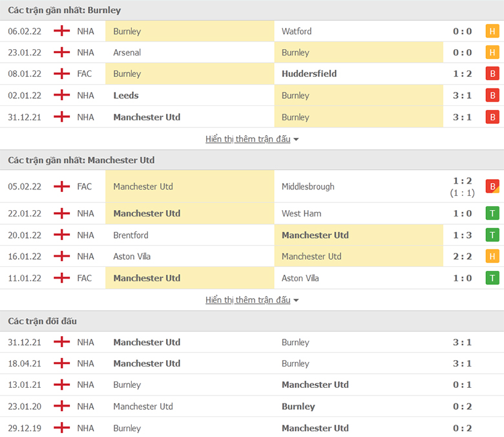Click England flag on 29.12.19 head-to-head row
The width and height of the screenshot is (504, 437).
(x=62, y=428)
